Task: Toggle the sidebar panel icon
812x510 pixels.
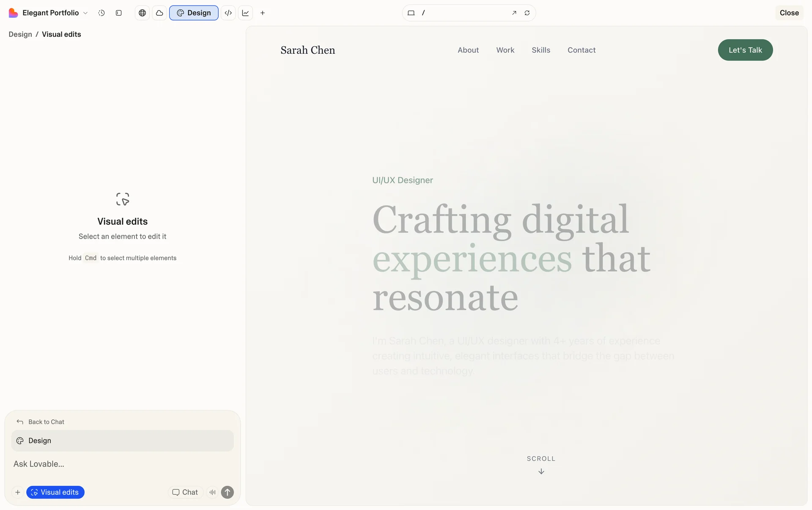Action: click(x=119, y=13)
